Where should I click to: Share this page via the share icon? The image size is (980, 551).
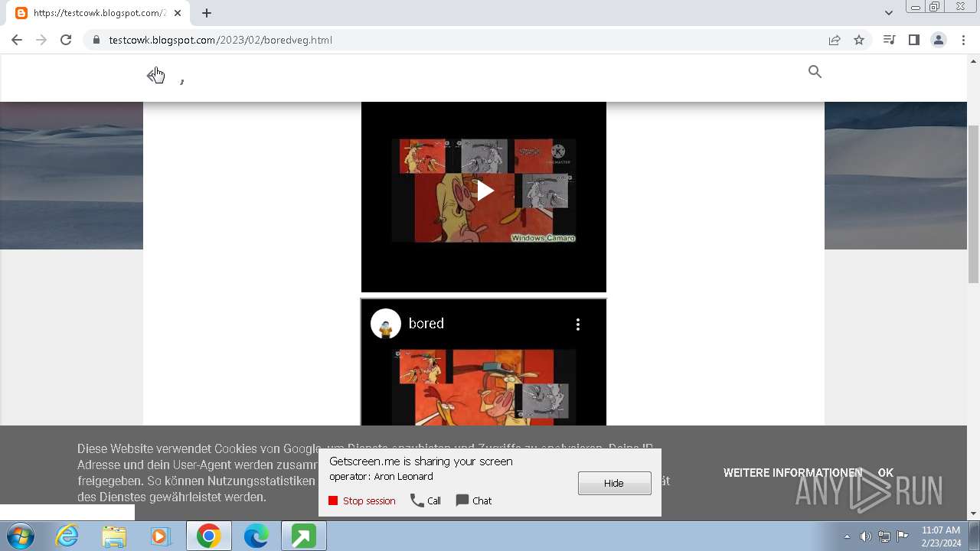click(x=835, y=40)
